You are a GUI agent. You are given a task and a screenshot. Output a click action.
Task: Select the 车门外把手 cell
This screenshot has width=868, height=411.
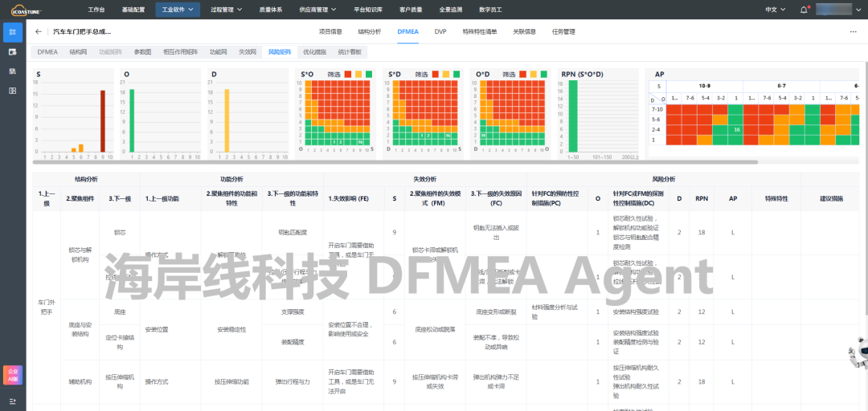click(45, 307)
